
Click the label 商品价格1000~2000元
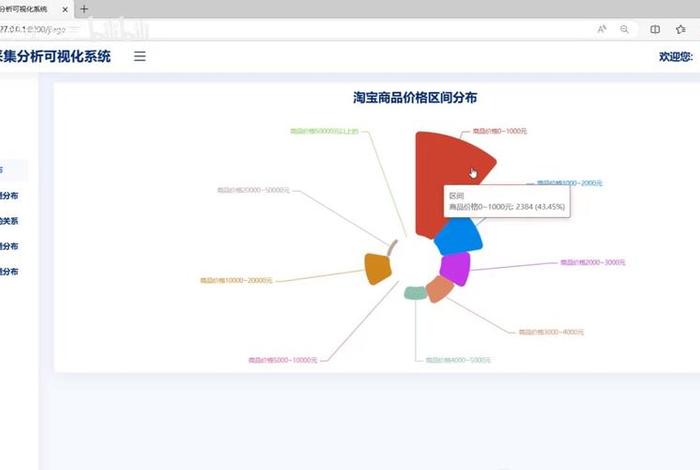point(570,183)
